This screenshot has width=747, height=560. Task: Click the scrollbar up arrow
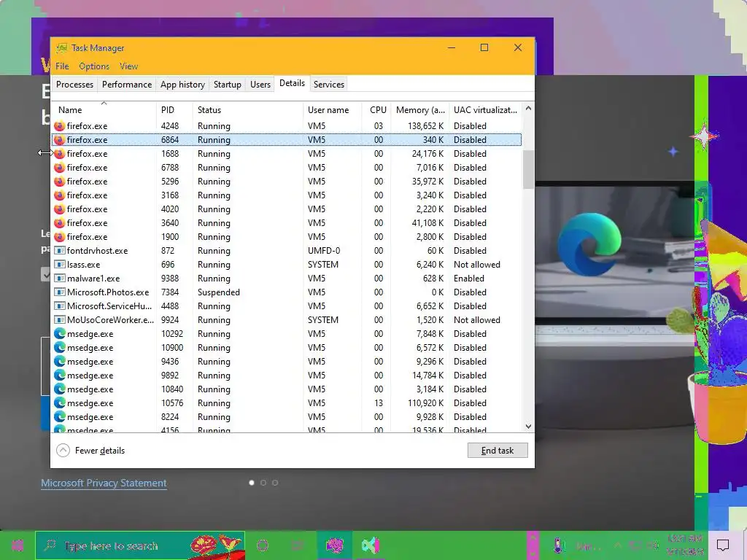528,109
